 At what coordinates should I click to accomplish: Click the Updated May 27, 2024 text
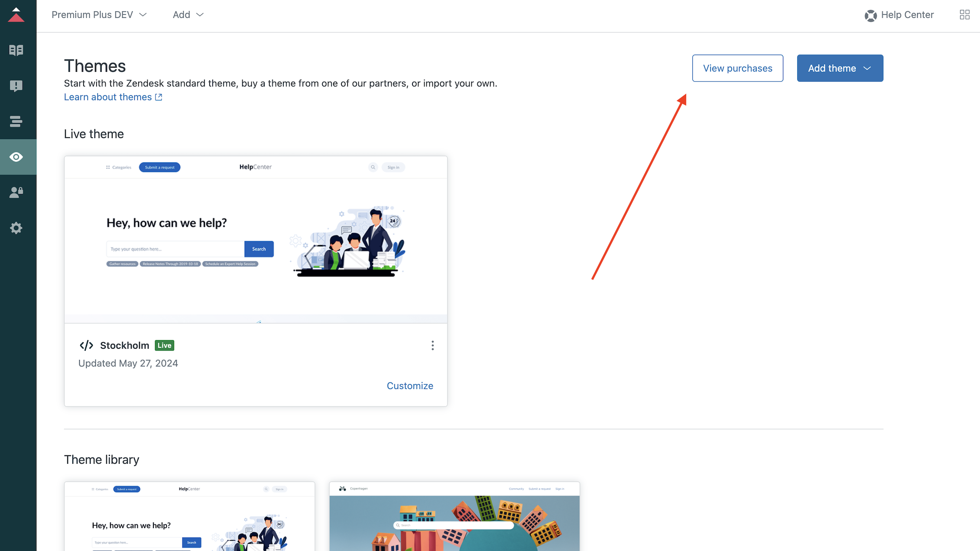pyautogui.click(x=128, y=363)
